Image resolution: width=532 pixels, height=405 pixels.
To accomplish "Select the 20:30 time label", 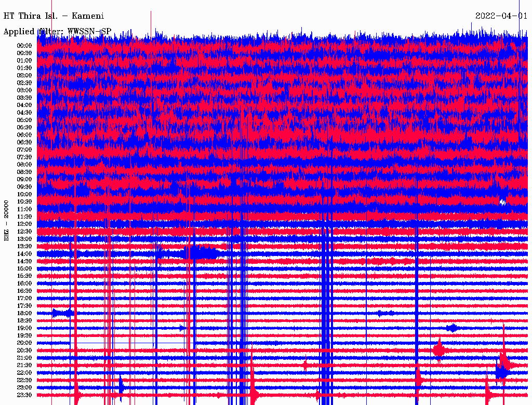I will [24, 350].
